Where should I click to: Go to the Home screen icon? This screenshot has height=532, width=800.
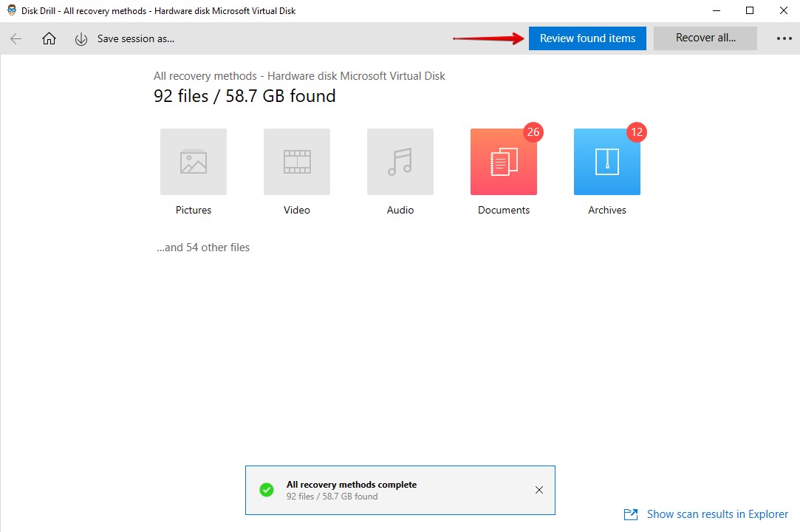click(49, 39)
